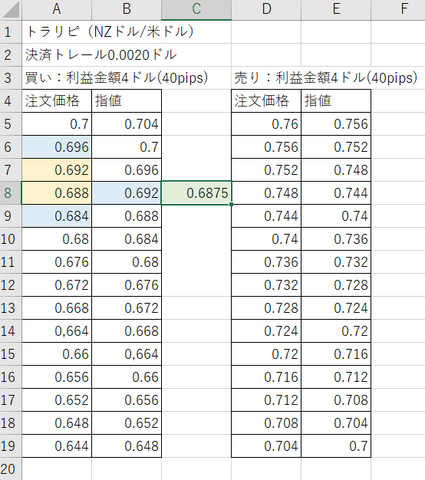The width and height of the screenshot is (425, 480).
Task: Click blue cell A9 with 0.684
Action: tap(57, 216)
